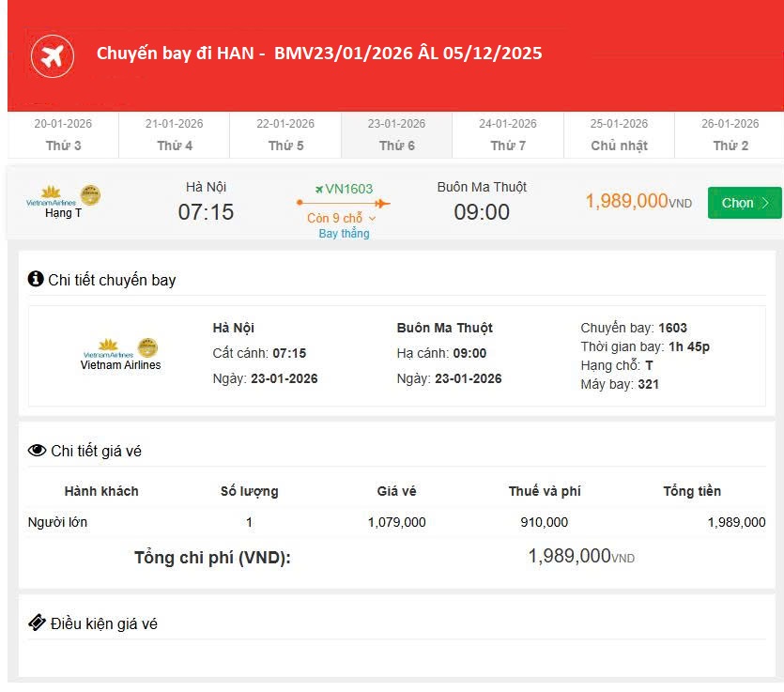Switch to 22-01-2026 Thứ 5 tab
784x692 pixels.
[x=285, y=135]
